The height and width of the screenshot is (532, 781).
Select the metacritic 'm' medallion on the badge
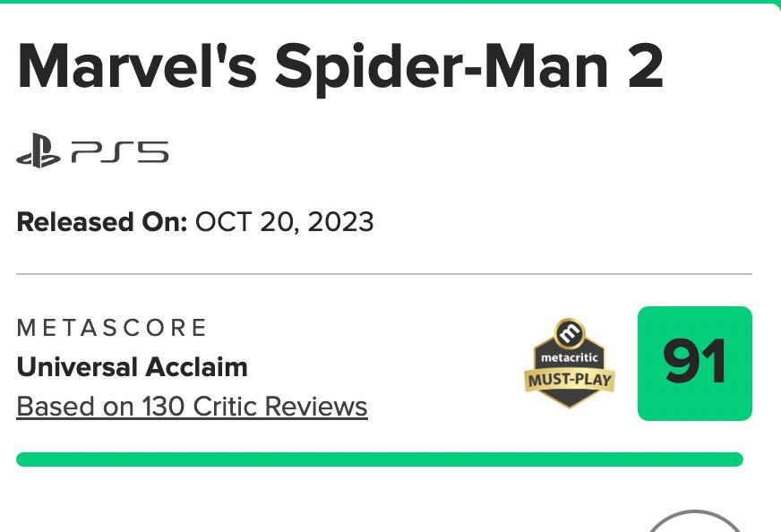(569, 334)
